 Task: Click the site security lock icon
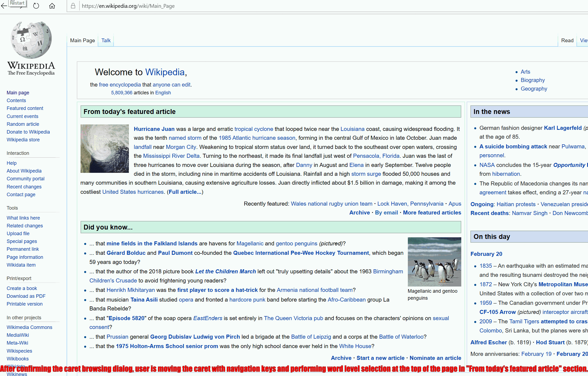(73, 6)
